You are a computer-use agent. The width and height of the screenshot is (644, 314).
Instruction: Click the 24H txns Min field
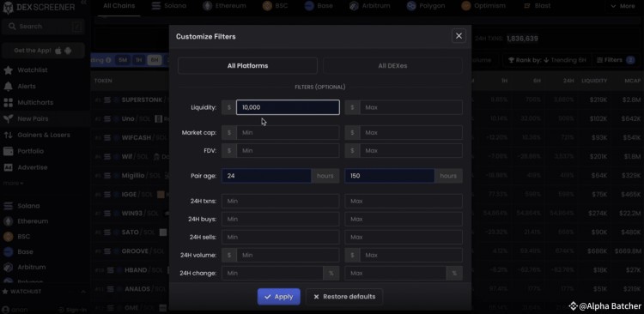pyautogui.click(x=281, y=201)
